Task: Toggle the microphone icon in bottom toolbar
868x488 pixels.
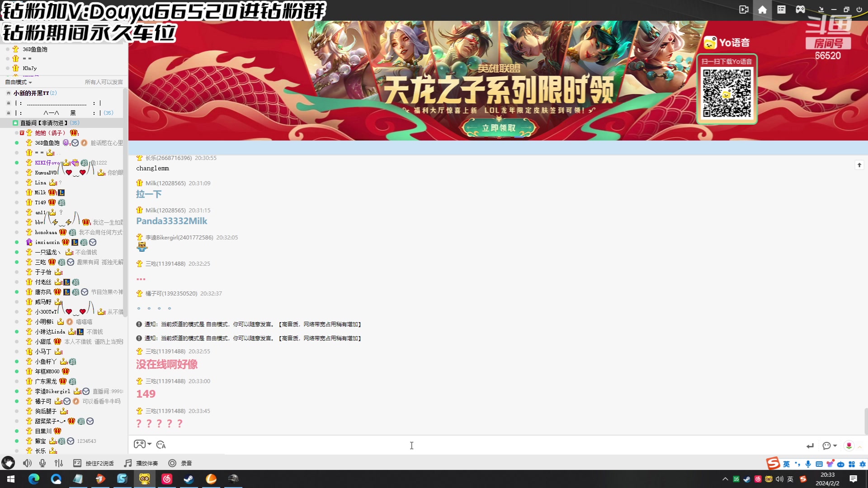Action: coord(42,463)
